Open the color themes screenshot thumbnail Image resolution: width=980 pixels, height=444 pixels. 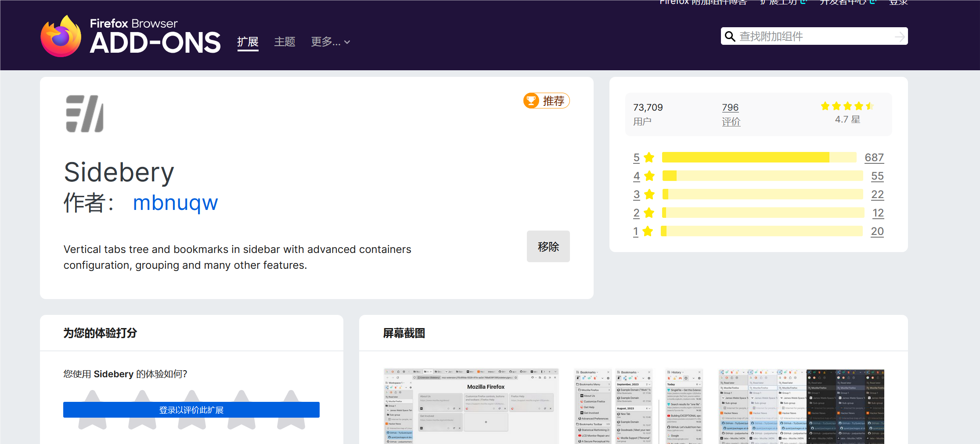point(801,406)
